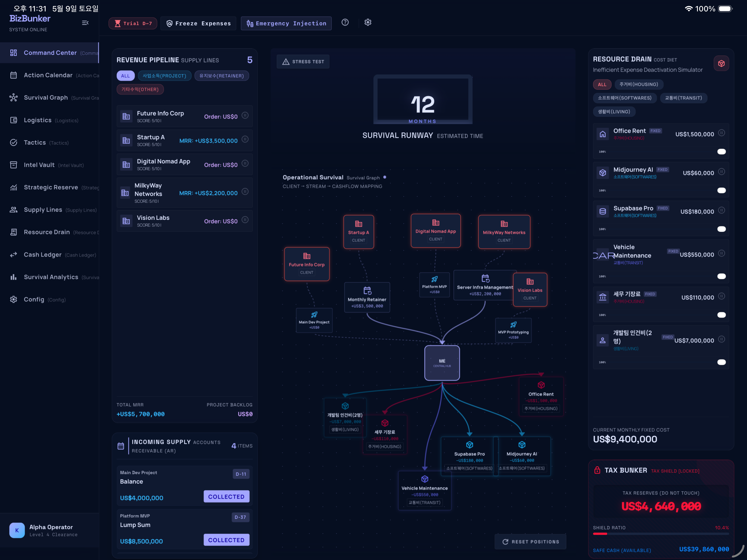Select the ME central hub node
The height and width of the screenshot is (560, 747).
(x=442, y=363)
